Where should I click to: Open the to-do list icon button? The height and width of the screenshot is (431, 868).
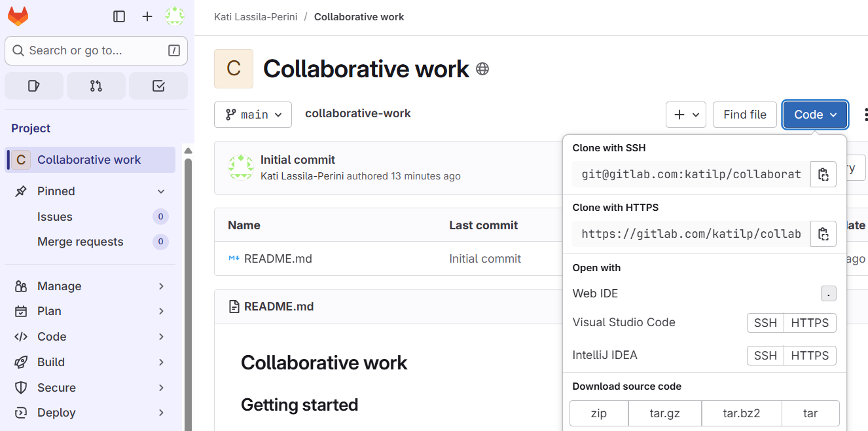coord(158,86)
